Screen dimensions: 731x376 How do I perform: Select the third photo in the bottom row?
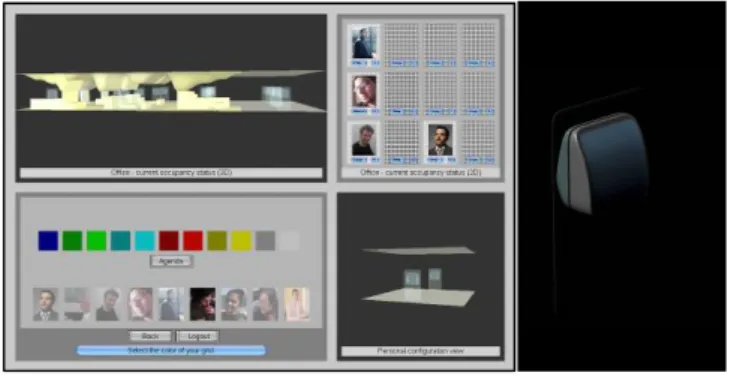(x=109, y=304)
